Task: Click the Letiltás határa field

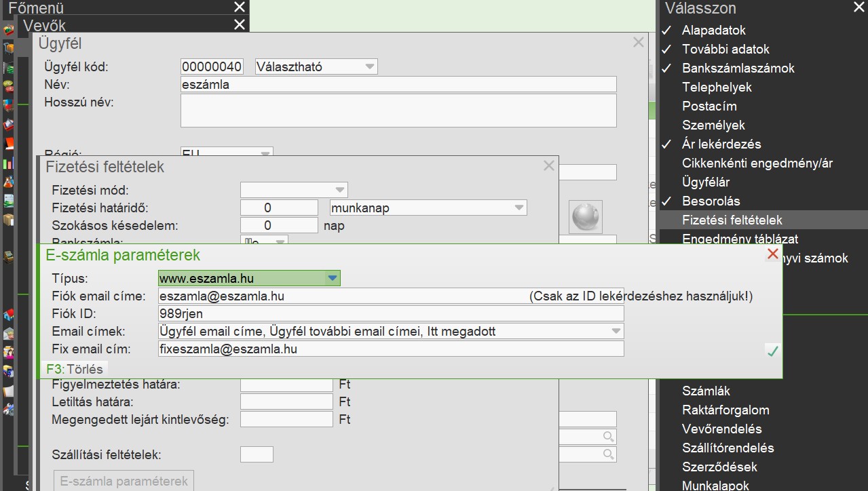Action: (286, 402)
